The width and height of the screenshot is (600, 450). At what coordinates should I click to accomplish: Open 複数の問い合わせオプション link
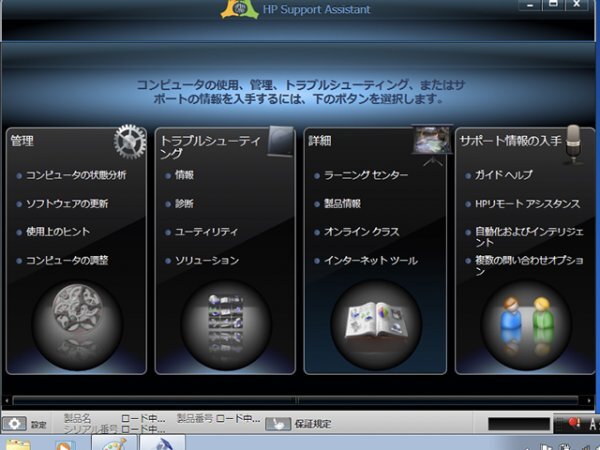[x=529, y=266]
